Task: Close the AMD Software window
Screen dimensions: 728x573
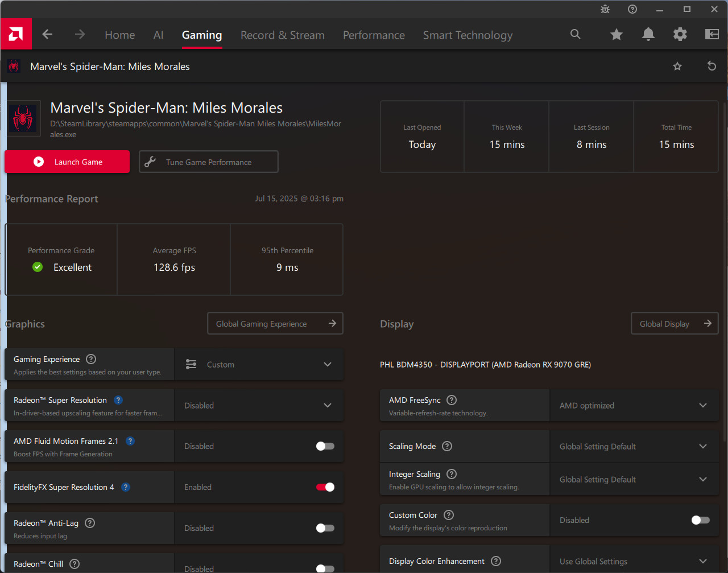Action: [714, 9]
